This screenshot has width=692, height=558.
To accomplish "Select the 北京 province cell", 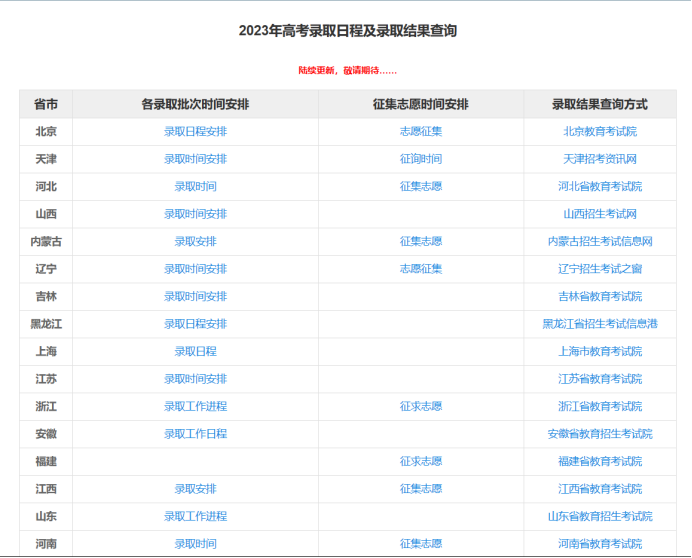I will pyautogui.click(x=46, y=132).
